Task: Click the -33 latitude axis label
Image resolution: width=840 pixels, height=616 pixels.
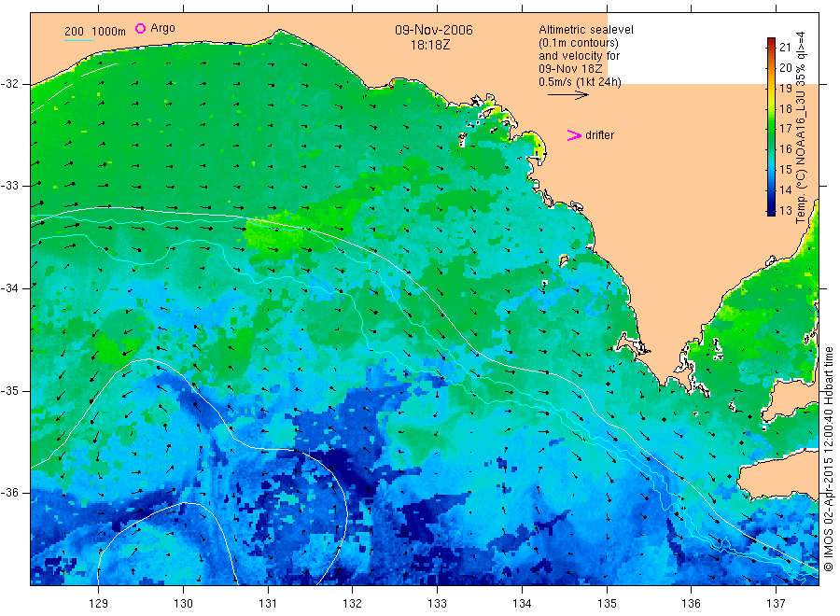Action: tap(10, 186)
